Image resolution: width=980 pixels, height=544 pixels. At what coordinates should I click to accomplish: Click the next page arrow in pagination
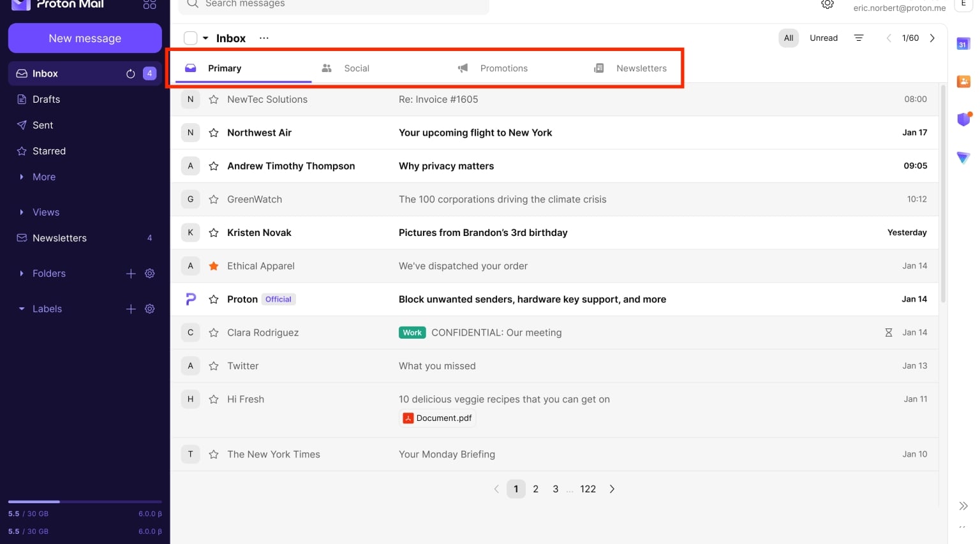612,489
